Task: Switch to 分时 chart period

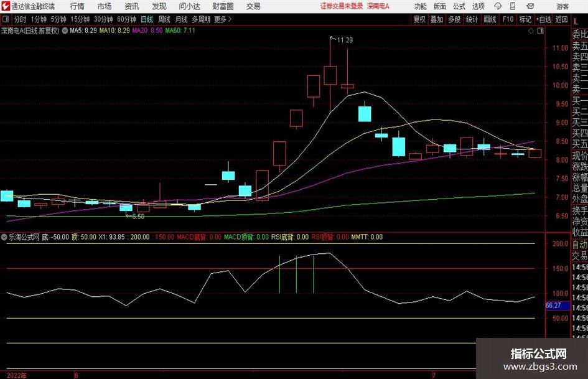Action: [20, 19]
